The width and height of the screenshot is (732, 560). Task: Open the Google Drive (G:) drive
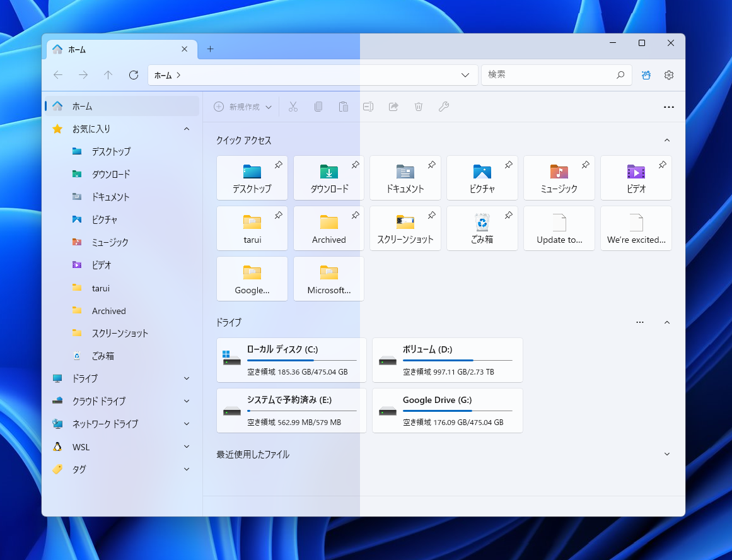pyautogui.click(x=447, y=411)
